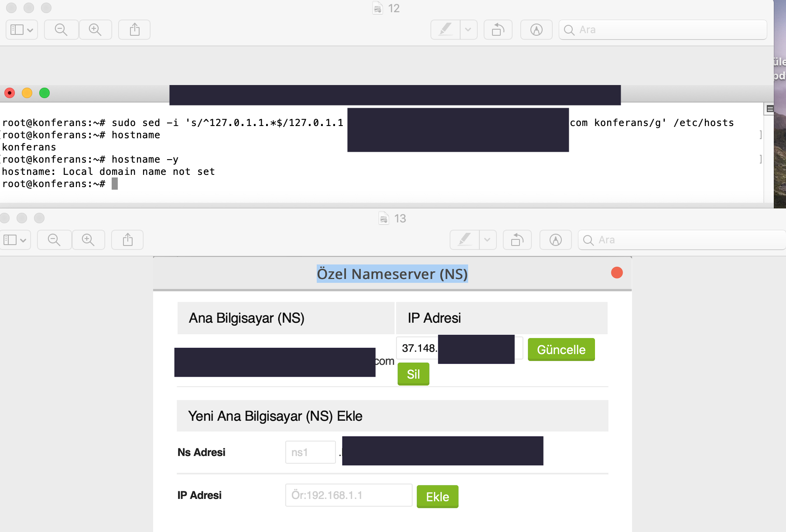Screen dimensions: 786x532
Task: Click the Ana Bilgisayar (NS) column header
Action: point(286,318)
